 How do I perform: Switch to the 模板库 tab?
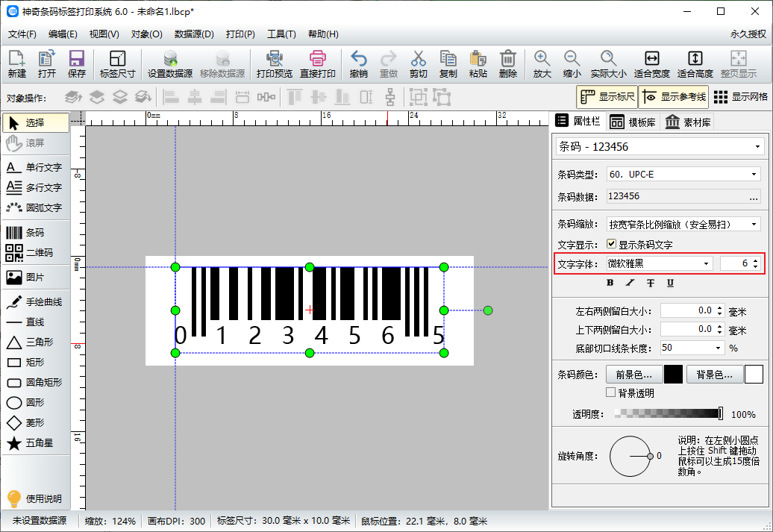[633, 122]
